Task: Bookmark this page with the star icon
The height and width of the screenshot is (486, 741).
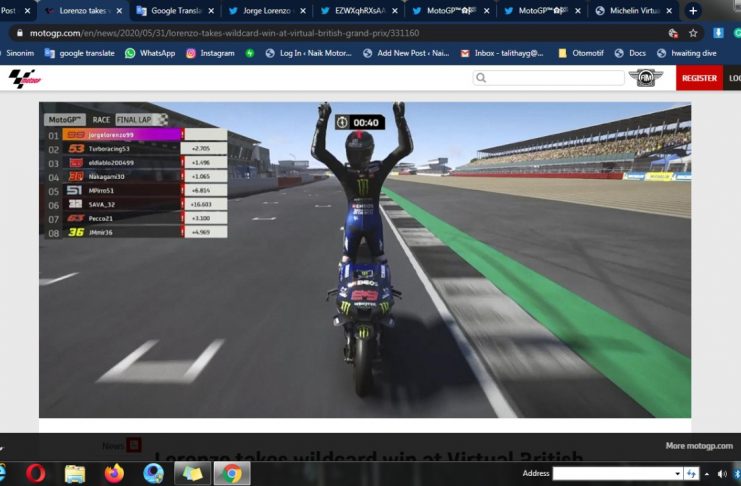Action: [x=693, y=32]
